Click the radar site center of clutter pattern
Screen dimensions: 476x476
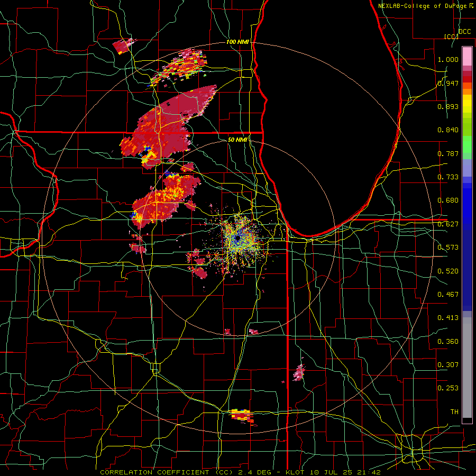[237, 237]
